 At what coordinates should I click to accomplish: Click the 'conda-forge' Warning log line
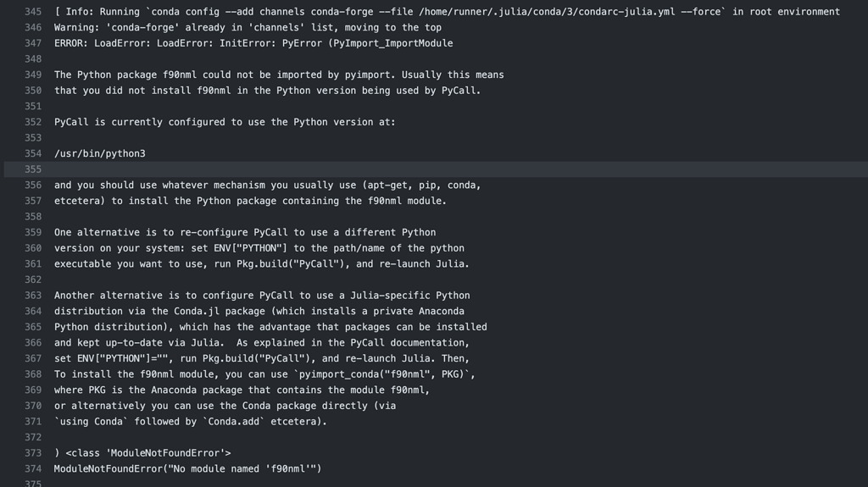coord(248,27)
